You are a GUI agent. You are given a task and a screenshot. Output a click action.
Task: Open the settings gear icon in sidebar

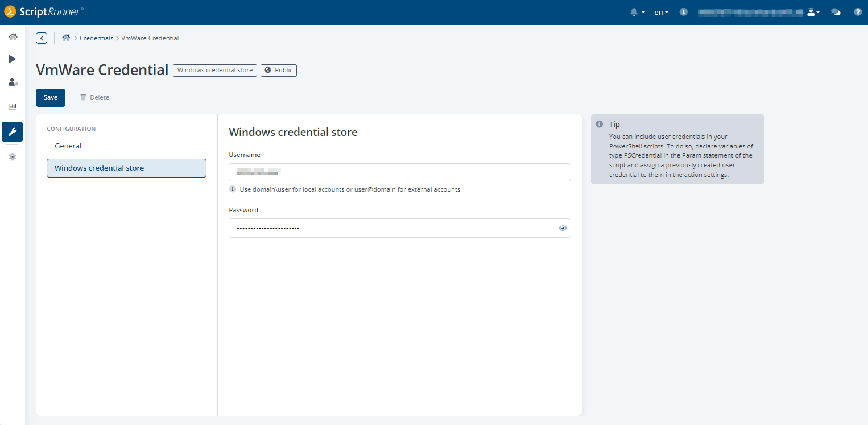click(x=13, y=157)
